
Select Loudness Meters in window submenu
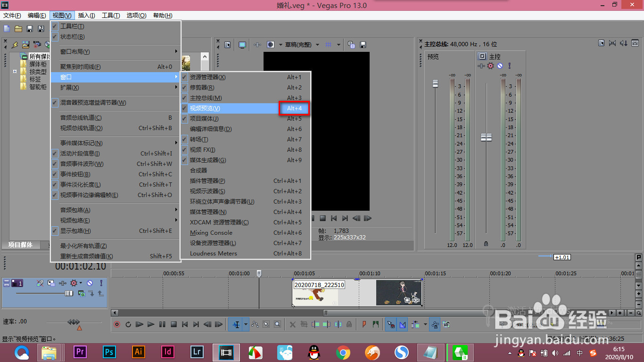tap(245, 254)
